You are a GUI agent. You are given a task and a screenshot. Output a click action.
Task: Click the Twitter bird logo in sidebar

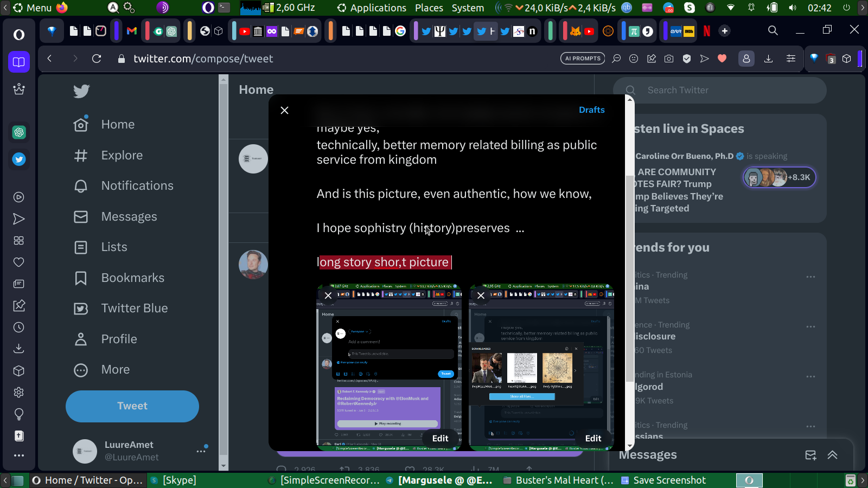click(x=81, y=91)
